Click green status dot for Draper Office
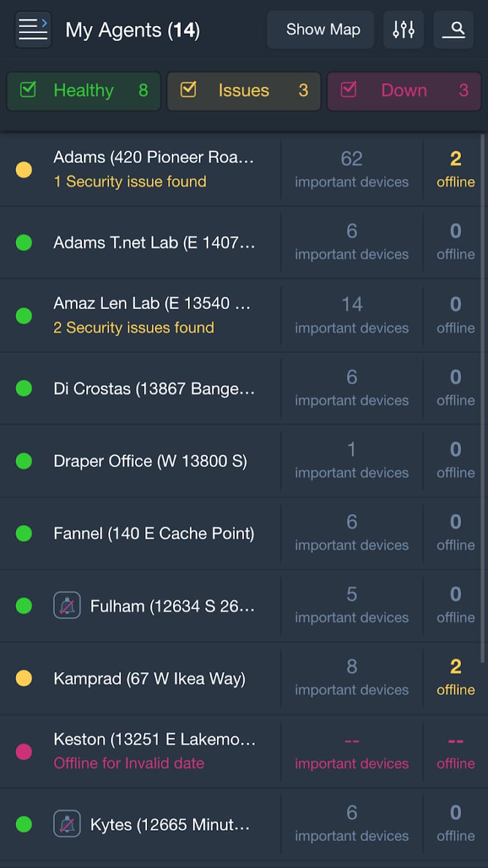Screen dimensions: 488x868 pos(23,461)
